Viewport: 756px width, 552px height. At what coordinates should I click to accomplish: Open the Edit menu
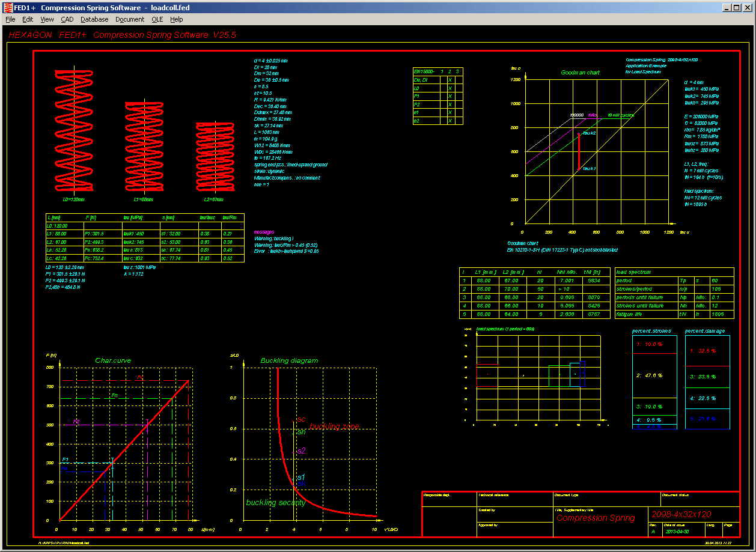coord(28,19)
